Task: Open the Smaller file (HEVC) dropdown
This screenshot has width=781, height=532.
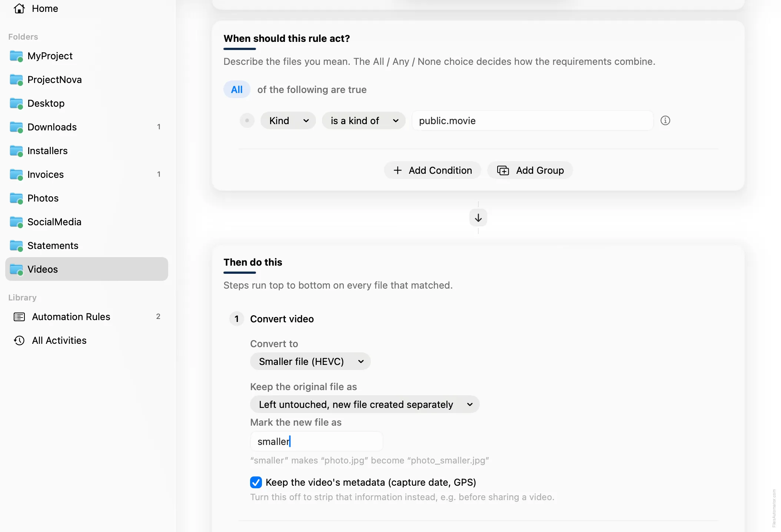Action: 310,361
